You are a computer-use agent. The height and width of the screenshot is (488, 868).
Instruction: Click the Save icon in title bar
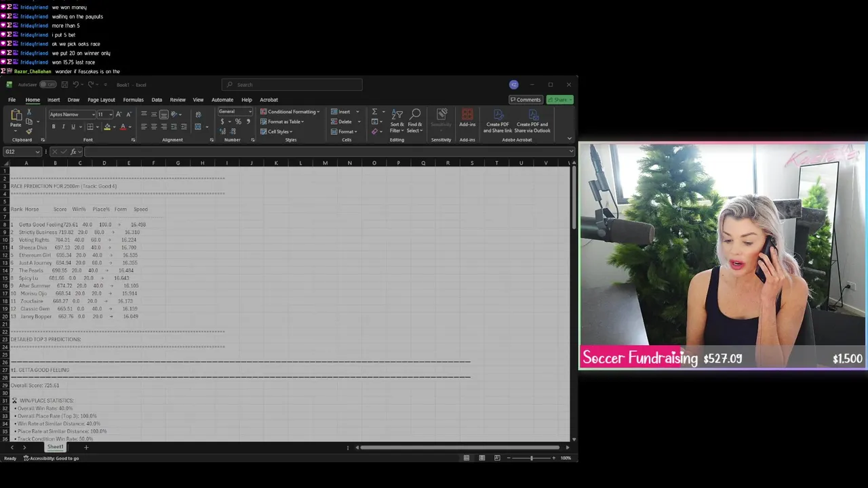pos(64,85)
